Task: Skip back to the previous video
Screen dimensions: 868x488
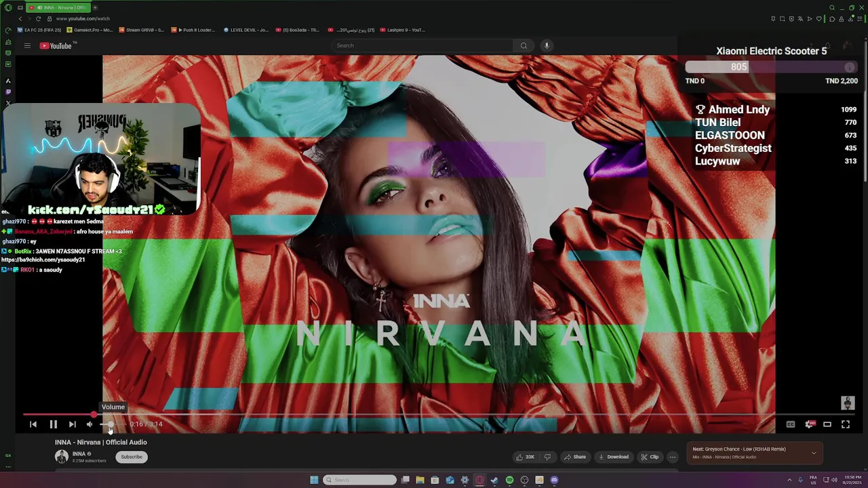Action: pyautogui.click(x=33, y=424)
